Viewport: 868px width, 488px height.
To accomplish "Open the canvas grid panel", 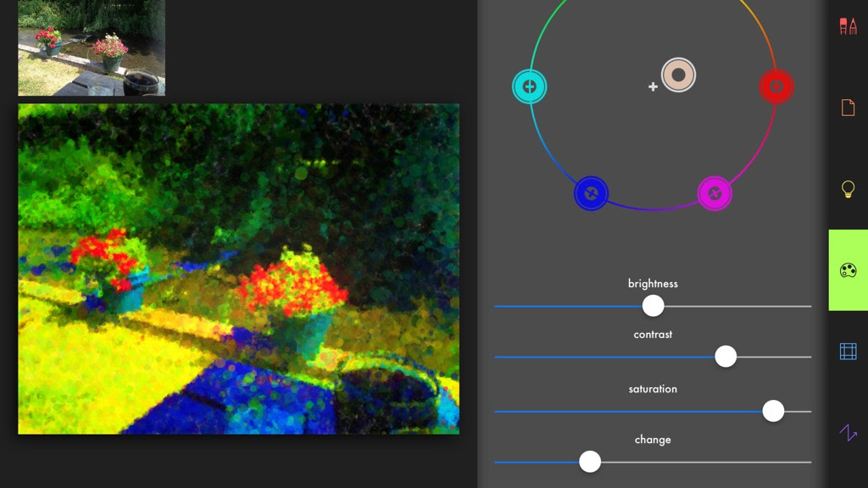I will click(848, 352).
